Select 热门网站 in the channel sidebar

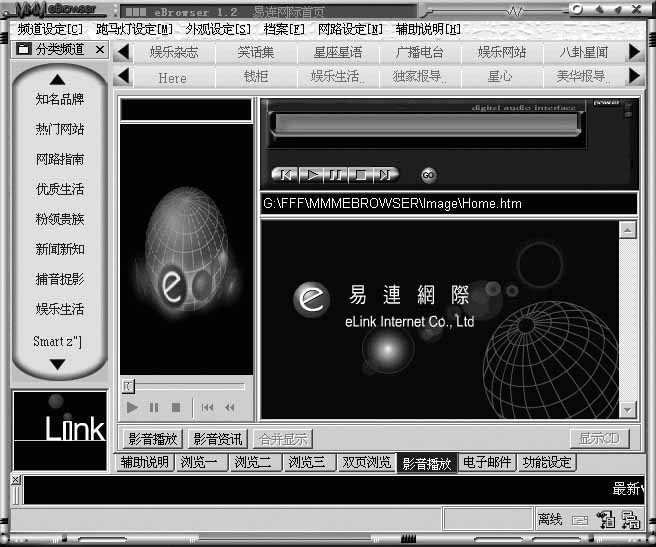click(x=60, y=129)
